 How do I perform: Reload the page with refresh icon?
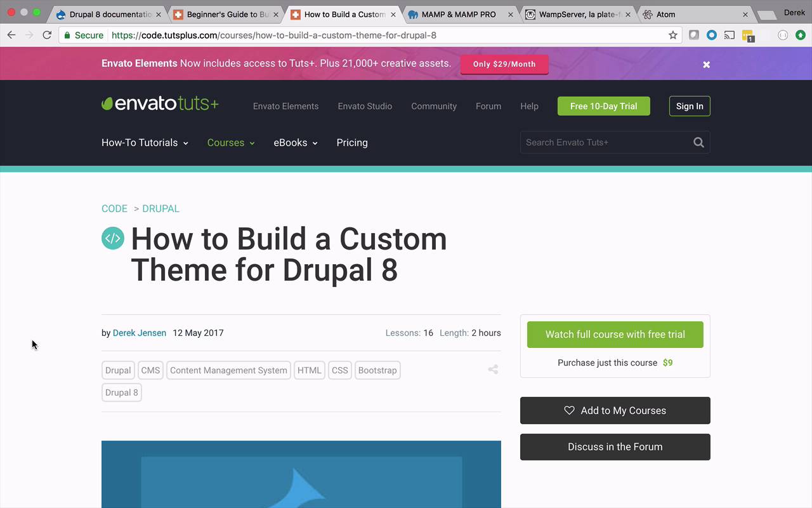[47, 35]
